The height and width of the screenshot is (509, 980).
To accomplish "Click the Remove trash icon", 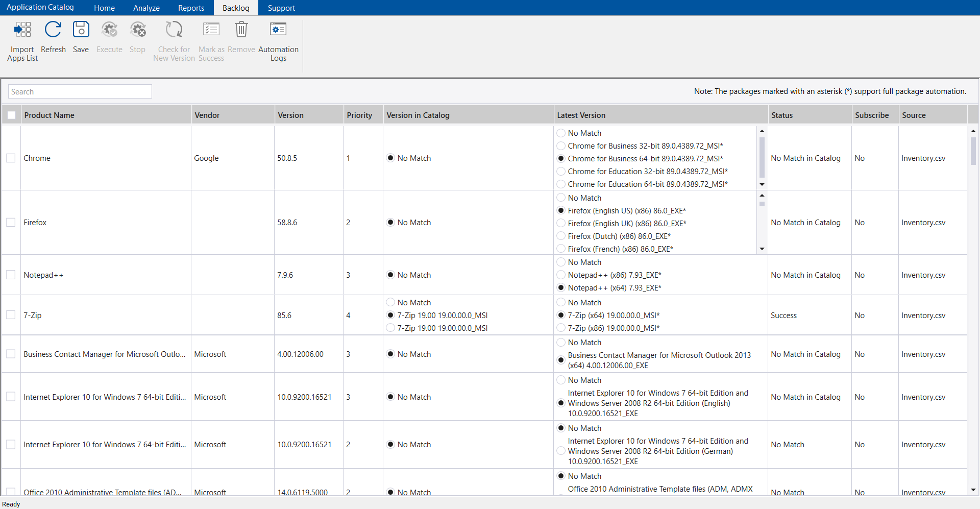I will point(241,30).
